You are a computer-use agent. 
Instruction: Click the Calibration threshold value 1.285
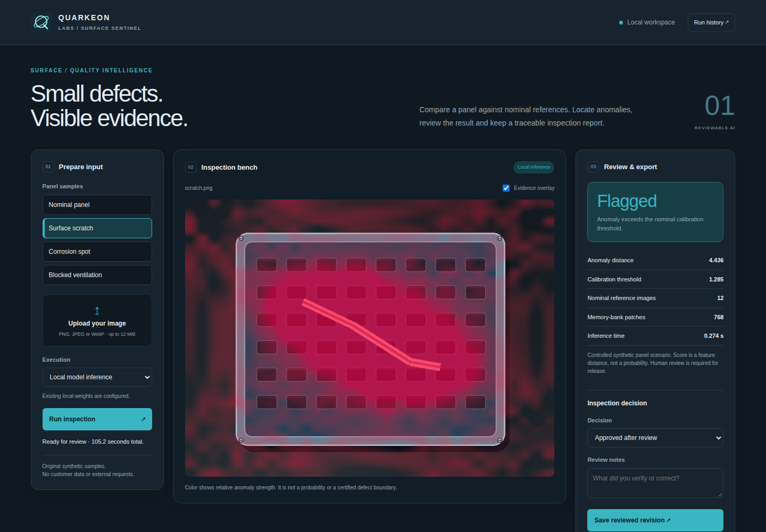tap(716, 279)
